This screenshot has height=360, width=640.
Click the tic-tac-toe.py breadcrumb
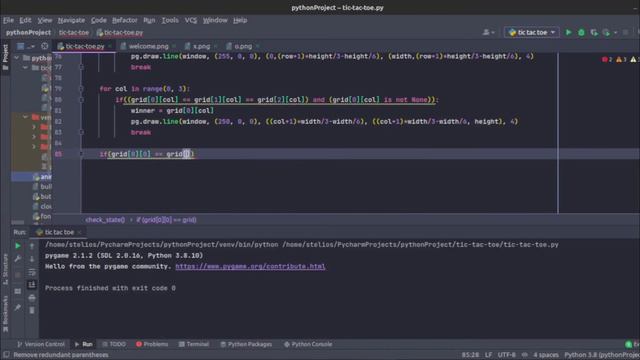[x=120, y=32]
